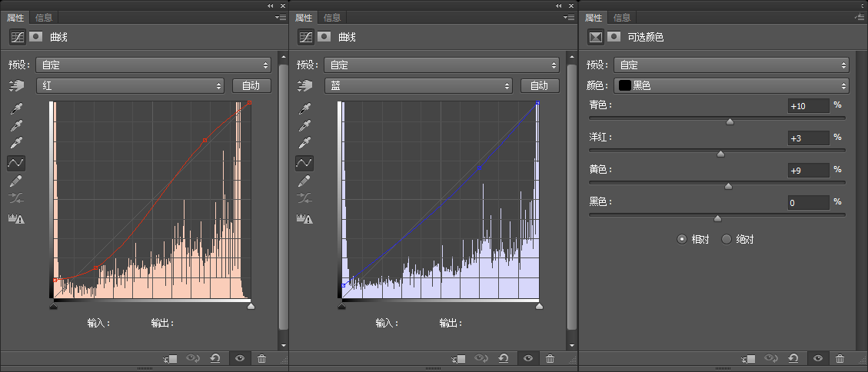Image resolution: width=868 pixels, height=372 pixels.
Task: Click the histogram warning icon in blue curves panel
Action: point(305,218)
